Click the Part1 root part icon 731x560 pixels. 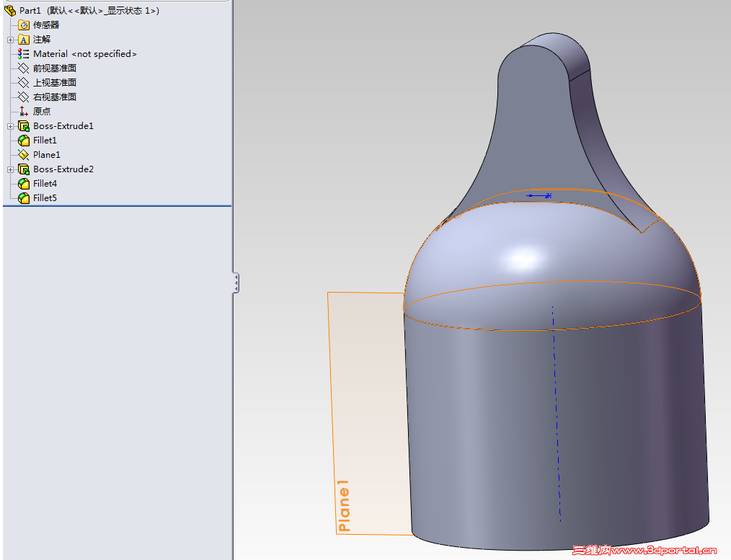tap(10, 10)
